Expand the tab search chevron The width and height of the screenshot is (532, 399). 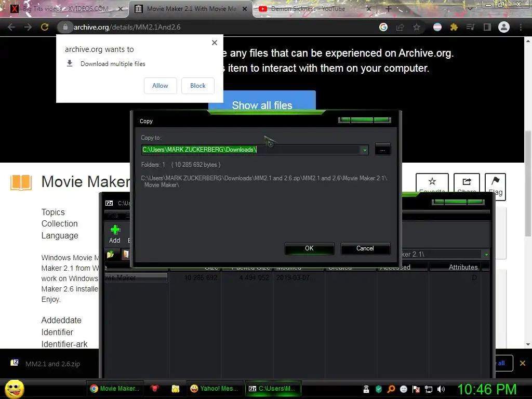tap(470, 9)
